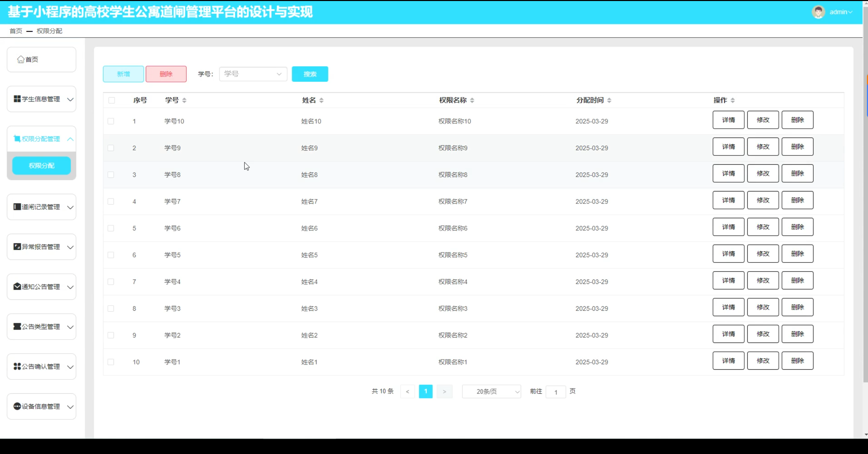Check the row for 学号10
This screenshot has width=868, height=454.
coord(111,121)
